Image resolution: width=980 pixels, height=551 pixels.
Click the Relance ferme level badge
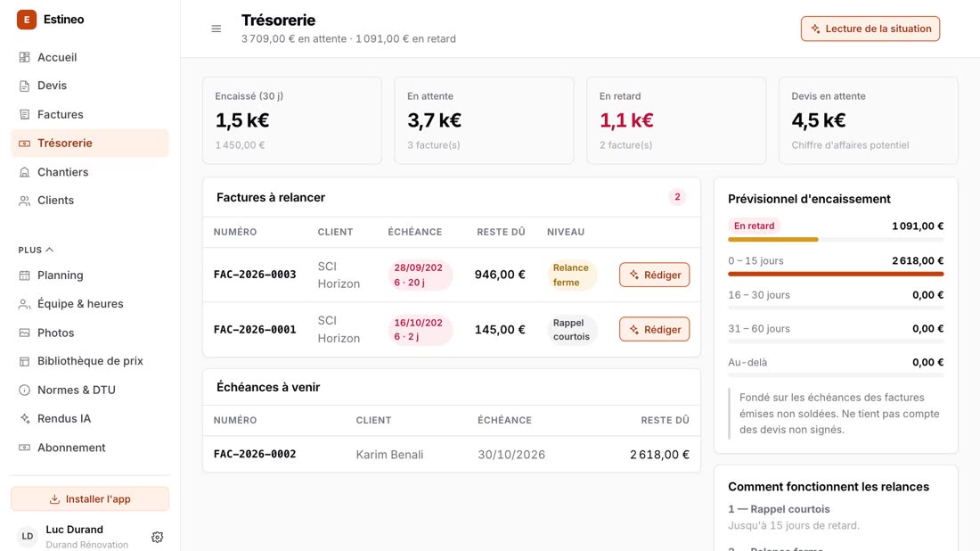[571, 275]
